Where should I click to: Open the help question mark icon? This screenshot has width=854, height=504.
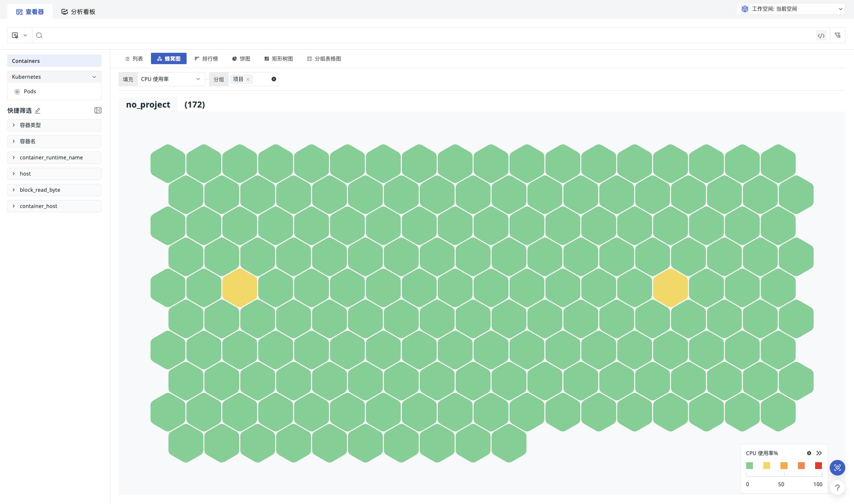[x=837, y=488]
